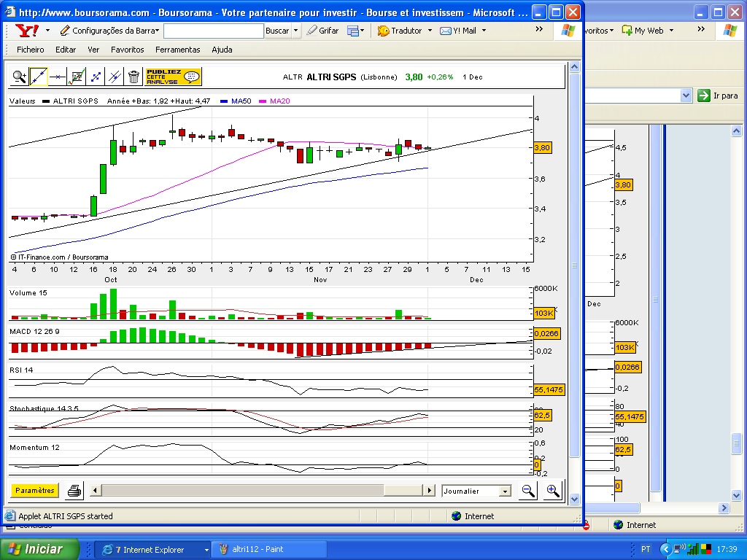
Task: Select the trend line drawing tool
Action: pyautogui.click(x=39, y=77)
